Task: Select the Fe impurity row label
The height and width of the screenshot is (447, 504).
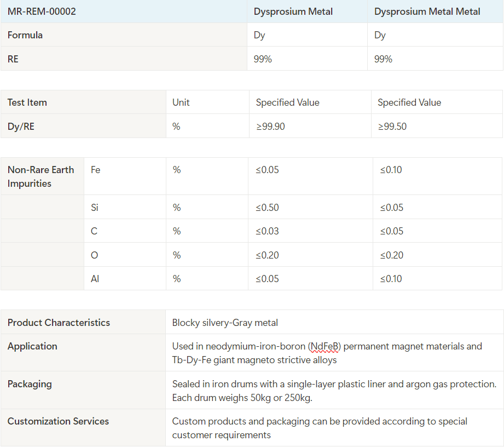Action: (95, 170)
